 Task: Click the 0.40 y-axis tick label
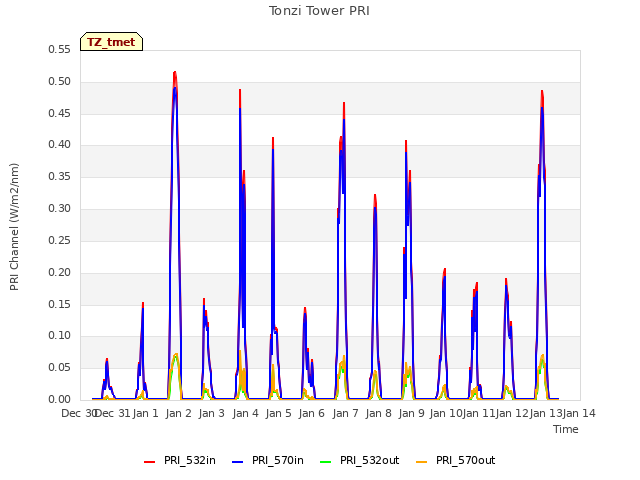tap(59, 144)
